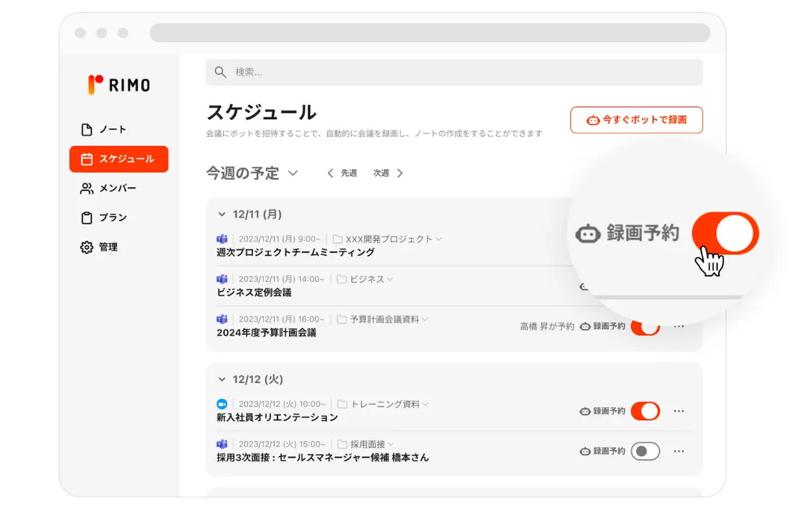Open the three-dot menu for 採用3次面接
The width and height of the screenshot is (812, 507).
tap(679, 451)
